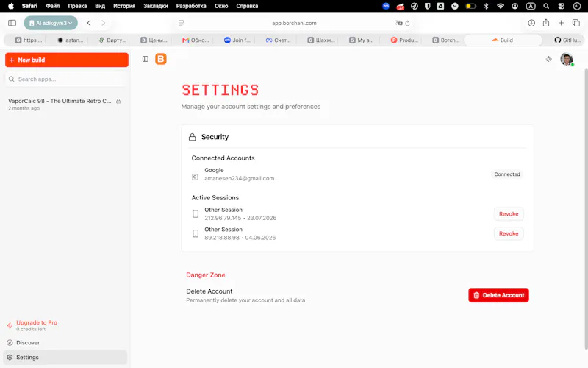Image resolution: width=588 pixels, height=368 pixels.
Task: Click the Security section lock icon
Action: point(193,137)
